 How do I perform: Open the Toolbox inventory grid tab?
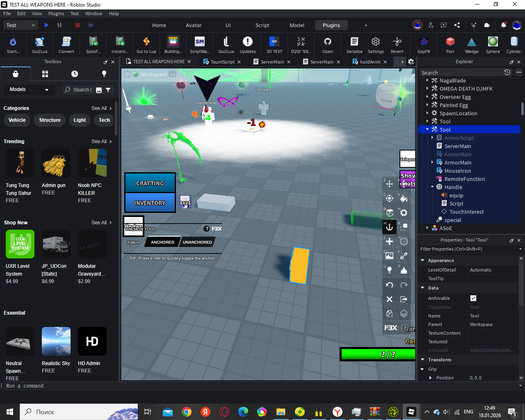point(45,74)
